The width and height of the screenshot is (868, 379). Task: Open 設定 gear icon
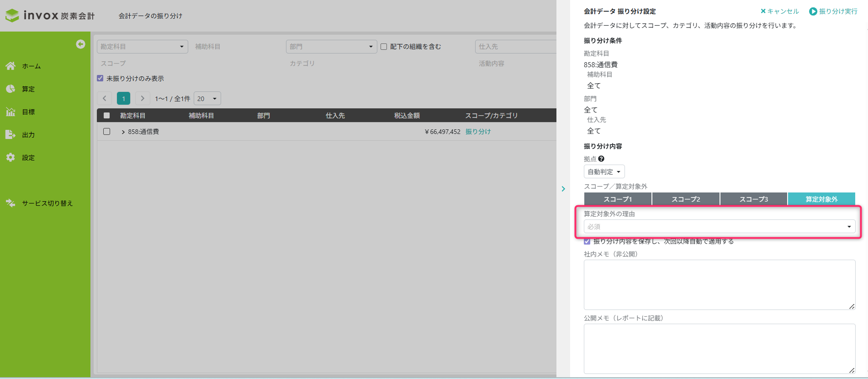point(11,157)
